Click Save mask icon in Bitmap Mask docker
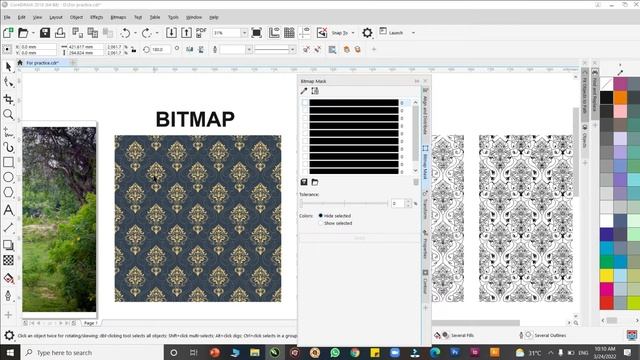640x360 pixels. pyautogui.click(x=304, y=182)
